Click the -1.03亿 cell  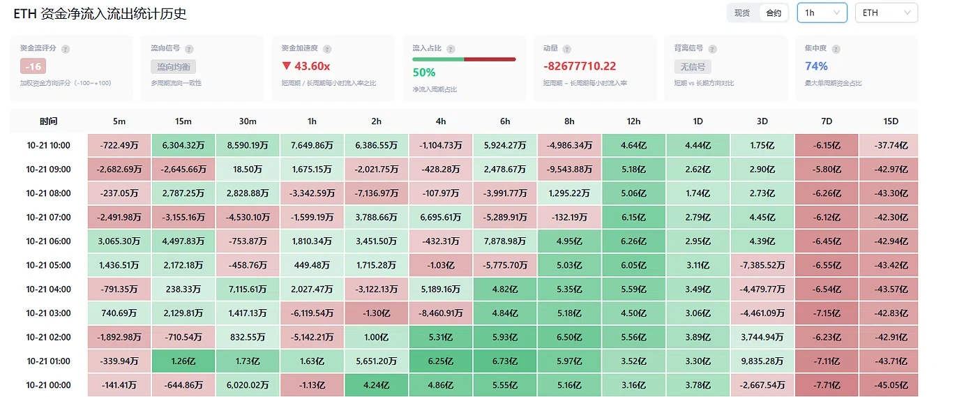click(440, 265)
